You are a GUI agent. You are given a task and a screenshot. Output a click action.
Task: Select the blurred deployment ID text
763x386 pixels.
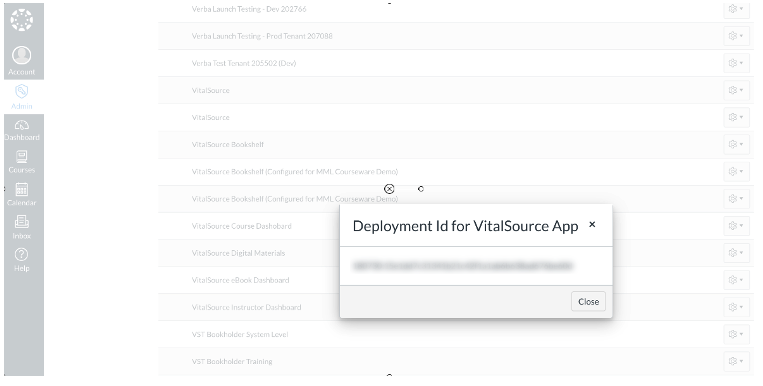[463, 266]
